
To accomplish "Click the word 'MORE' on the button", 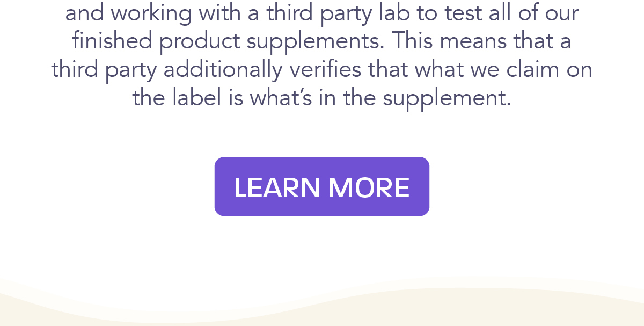I will 369,187.
